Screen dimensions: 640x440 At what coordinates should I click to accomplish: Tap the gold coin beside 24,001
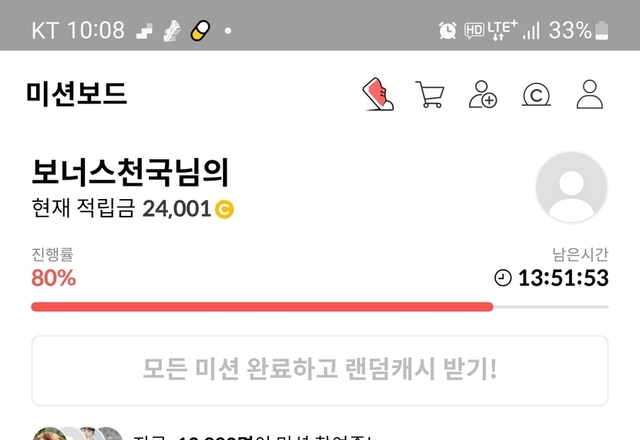coord(224,209)
